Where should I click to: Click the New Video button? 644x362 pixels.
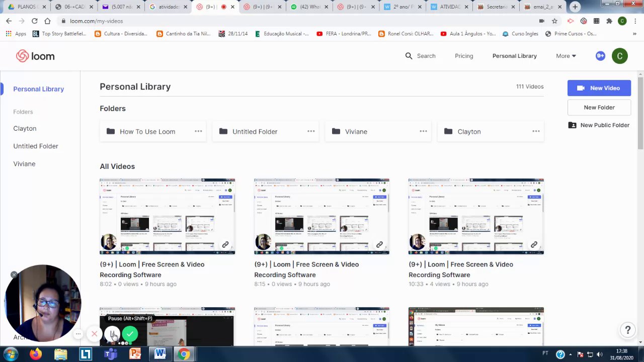click(x=599, y=88)
